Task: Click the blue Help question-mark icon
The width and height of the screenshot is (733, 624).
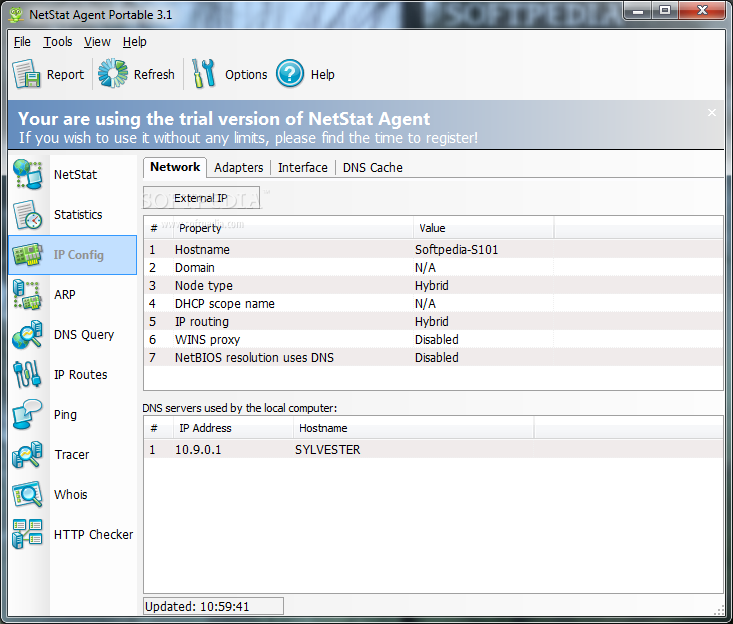Action: (290, 73)
